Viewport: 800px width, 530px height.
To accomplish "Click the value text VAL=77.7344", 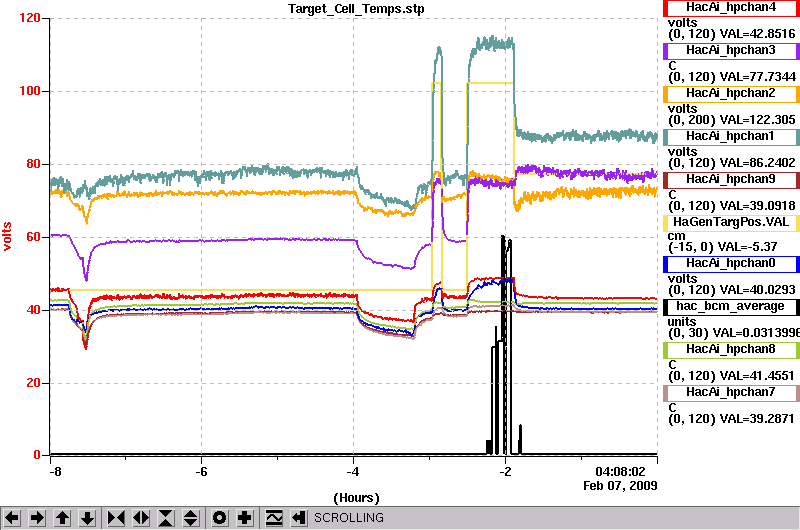I will click(x=757, y=77).
